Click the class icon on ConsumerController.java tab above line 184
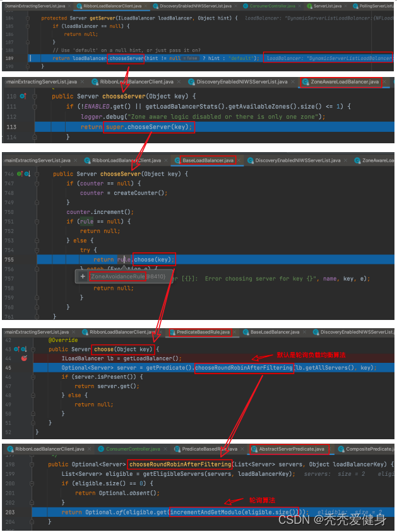This screenshot has height=532, width=397. pos(246,6)
